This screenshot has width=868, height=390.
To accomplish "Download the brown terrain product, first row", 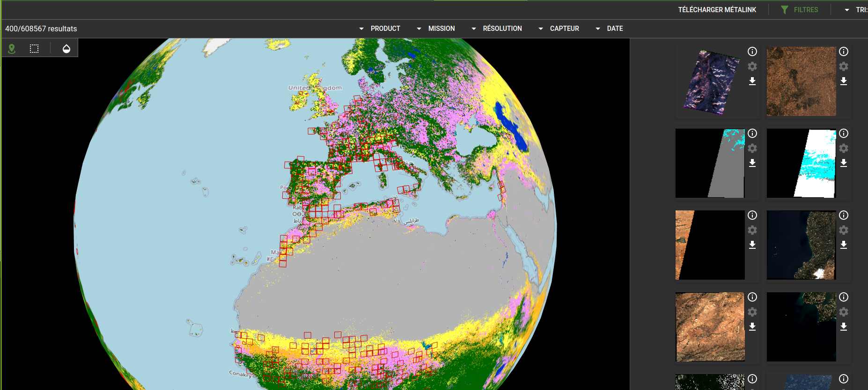I will (x=844, y=81).
